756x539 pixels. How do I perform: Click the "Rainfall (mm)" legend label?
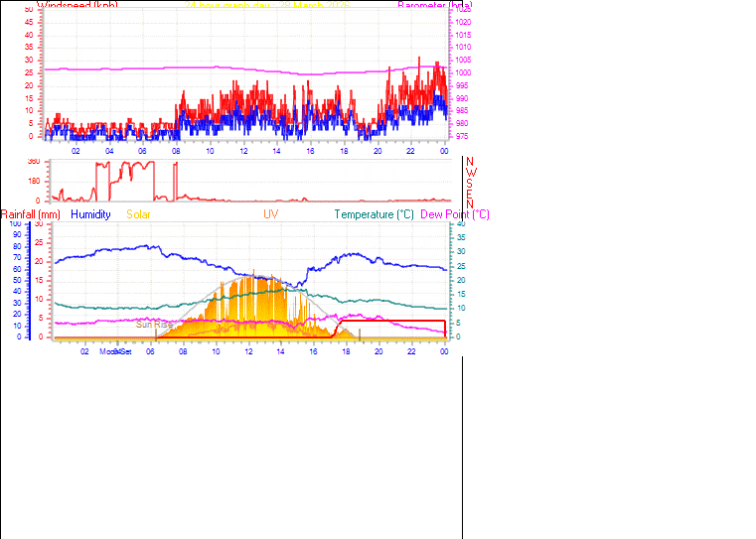point(31,214)
